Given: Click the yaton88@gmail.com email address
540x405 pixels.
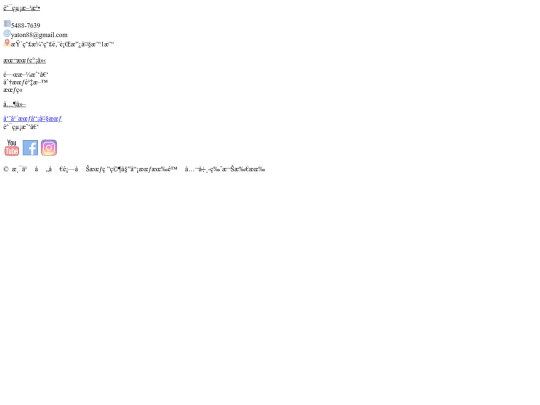Looking at the screenshot, I should 39,35.
